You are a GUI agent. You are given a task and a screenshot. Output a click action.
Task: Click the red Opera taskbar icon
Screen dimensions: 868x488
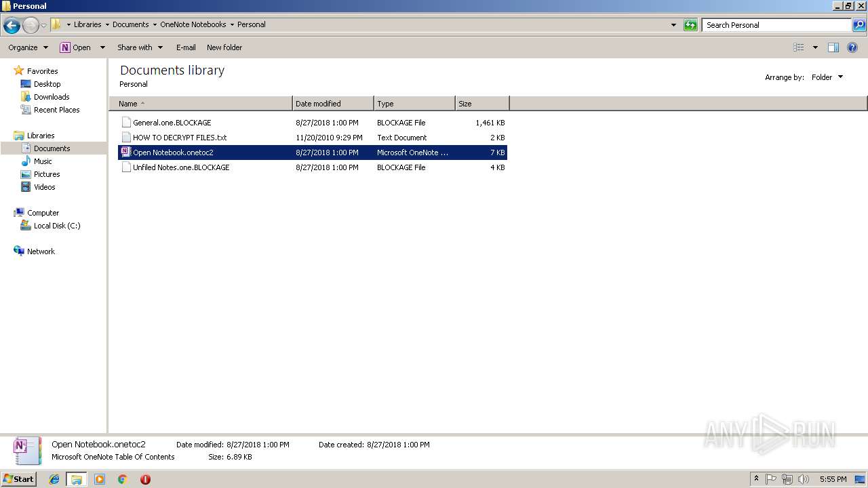pos(145,479)
